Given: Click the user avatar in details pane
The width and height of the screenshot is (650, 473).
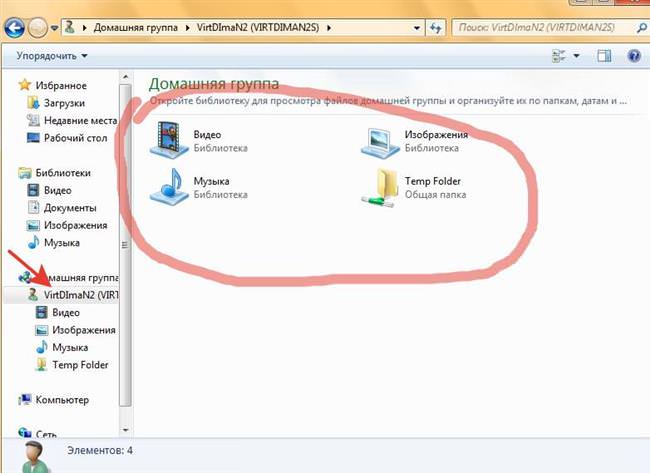Looking at the screenshot, I should pyautogui.click(x=35, y=457).
